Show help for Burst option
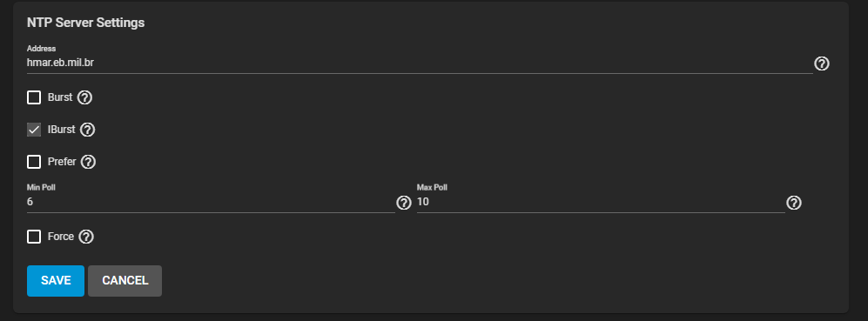The width and height of the screenshot is (868, 321). coord(84,98)
